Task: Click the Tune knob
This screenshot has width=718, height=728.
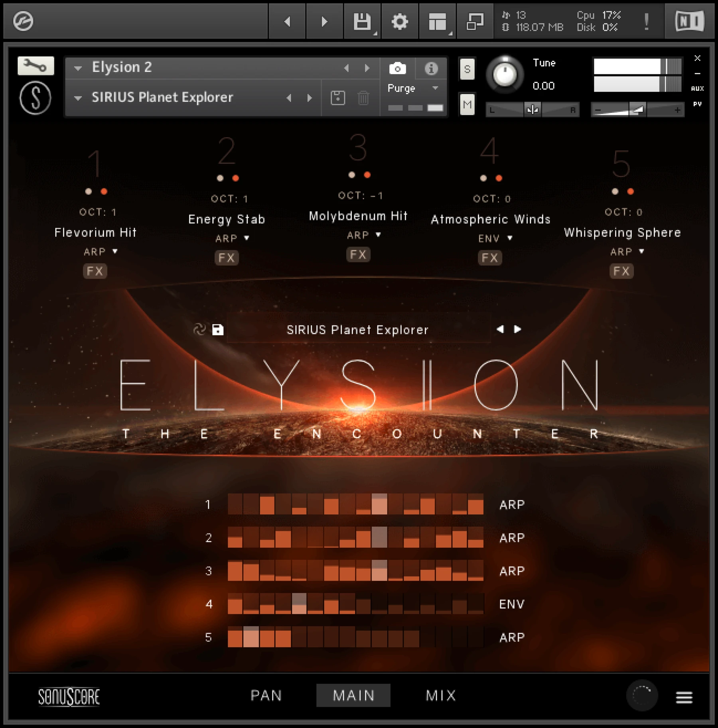Action: (505, 74)
